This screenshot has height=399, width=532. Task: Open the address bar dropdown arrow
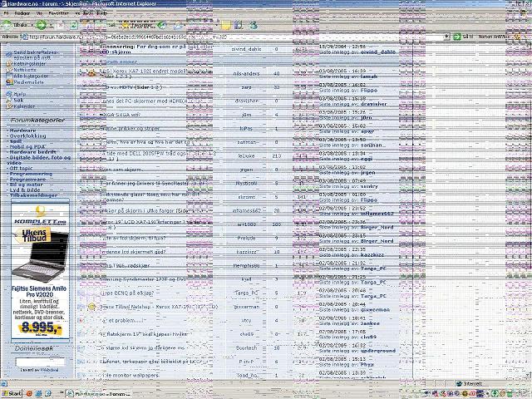pos(447,37)
